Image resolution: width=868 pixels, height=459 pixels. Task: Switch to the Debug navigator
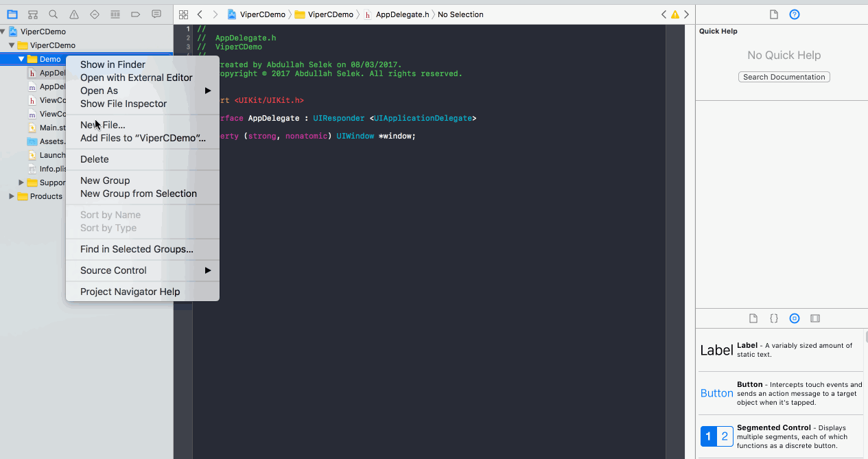(115, 14)
